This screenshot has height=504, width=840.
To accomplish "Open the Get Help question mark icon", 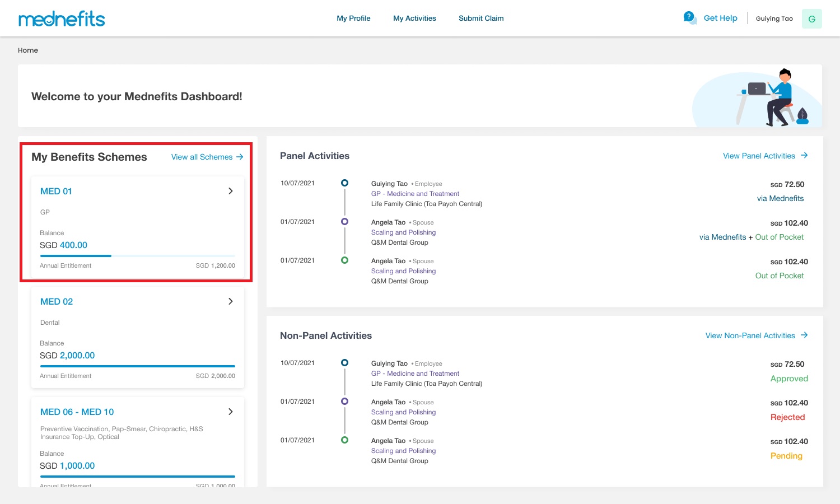I will click(x=688, y=17).
